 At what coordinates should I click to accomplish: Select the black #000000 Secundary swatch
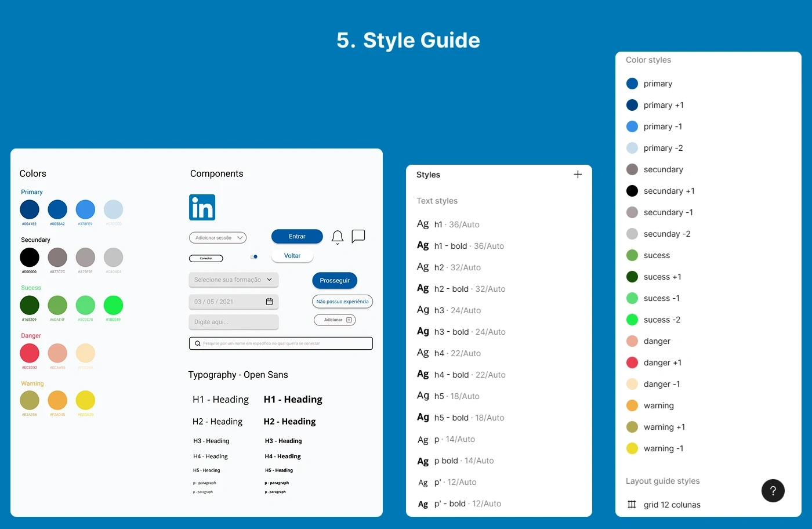[30, 258]
